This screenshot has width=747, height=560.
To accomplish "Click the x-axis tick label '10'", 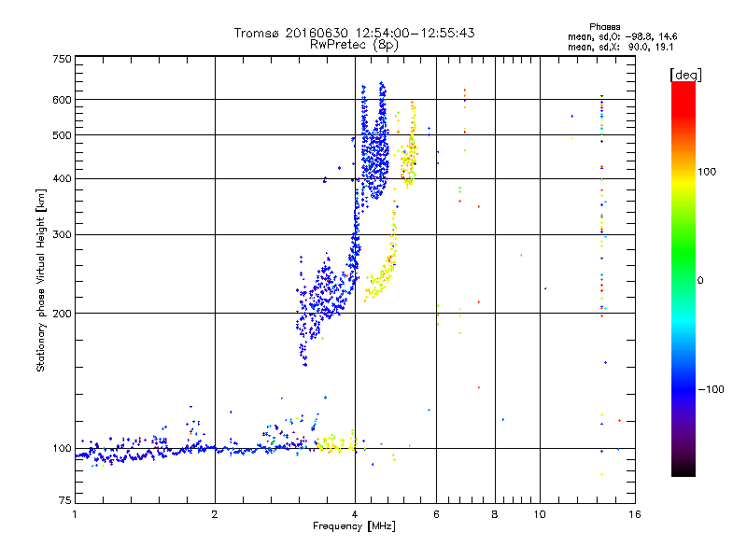I will coord(540,514).
